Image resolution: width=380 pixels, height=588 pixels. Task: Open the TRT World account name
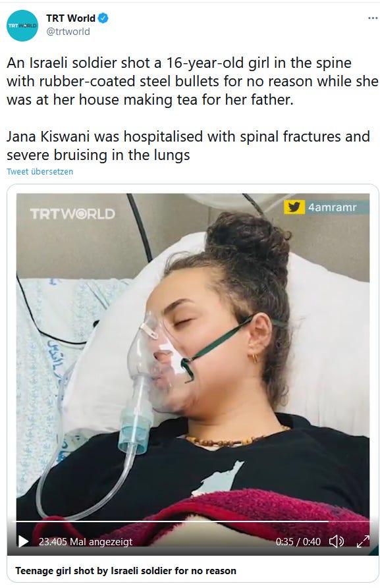(x=70, y=18)
